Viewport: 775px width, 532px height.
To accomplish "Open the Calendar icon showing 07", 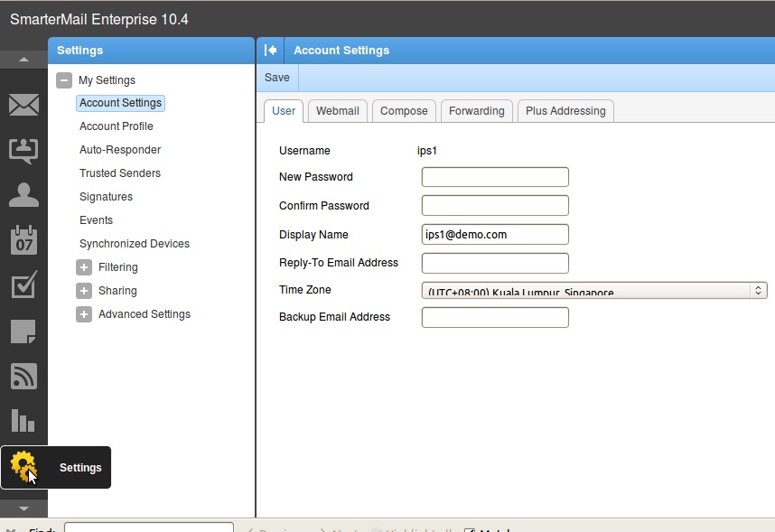I will point(23,240).
